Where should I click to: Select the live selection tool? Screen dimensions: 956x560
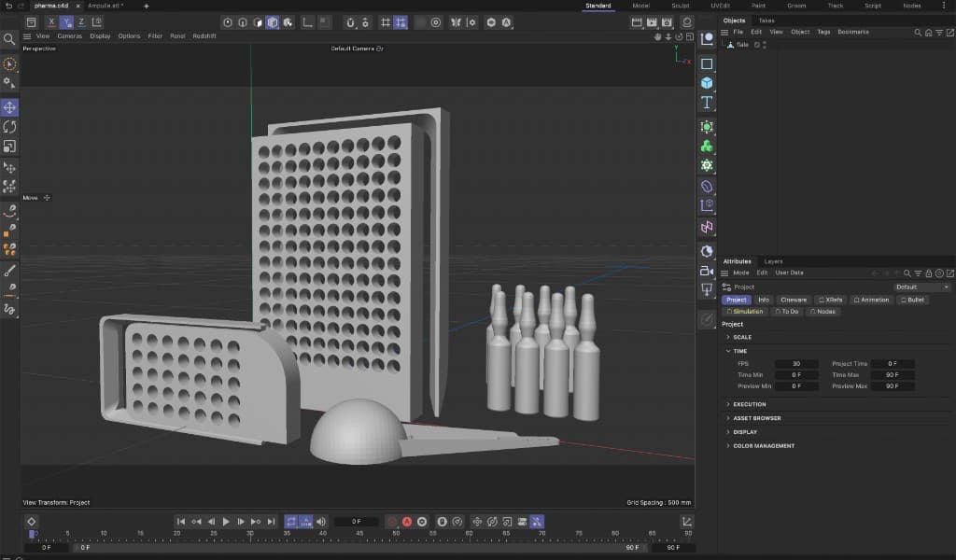[x=9, y=64]
